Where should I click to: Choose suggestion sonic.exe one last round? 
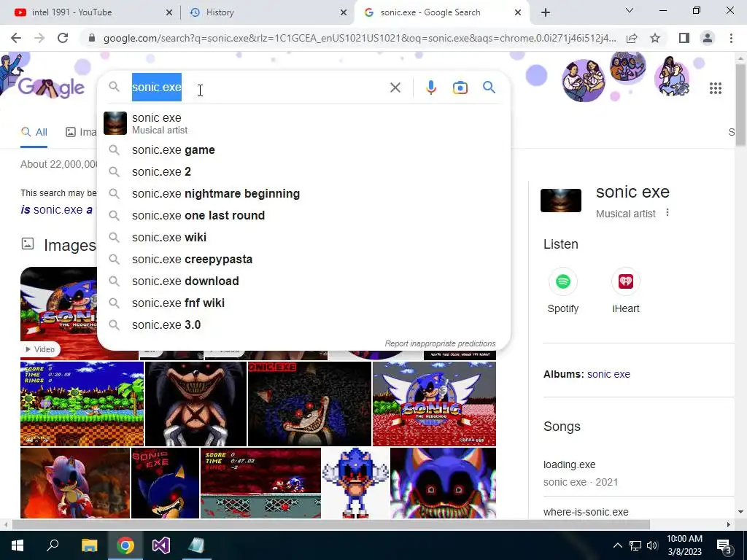(303, 216)
